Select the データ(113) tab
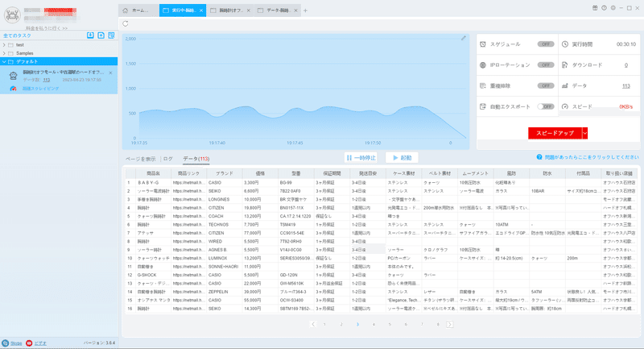 pos(196,159)
